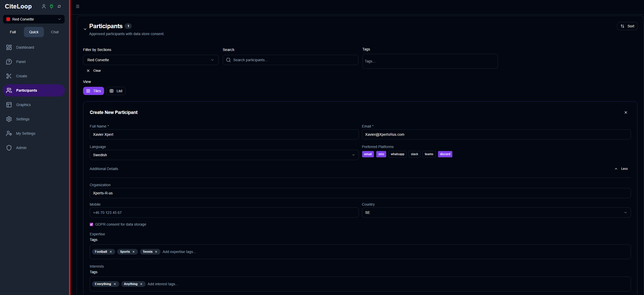Switch to List view
This screenshot has width=644, height=295.
[116, 91]
